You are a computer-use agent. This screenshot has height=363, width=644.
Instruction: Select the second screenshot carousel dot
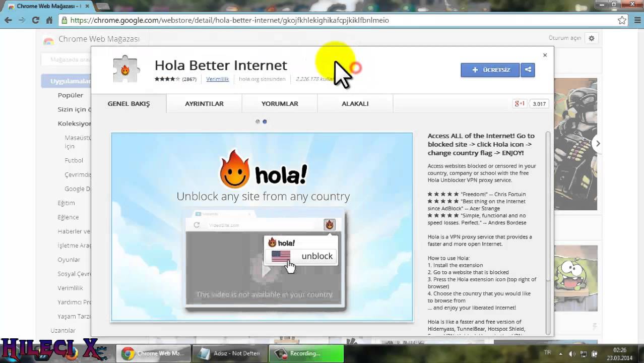click(x=265, y=122)
